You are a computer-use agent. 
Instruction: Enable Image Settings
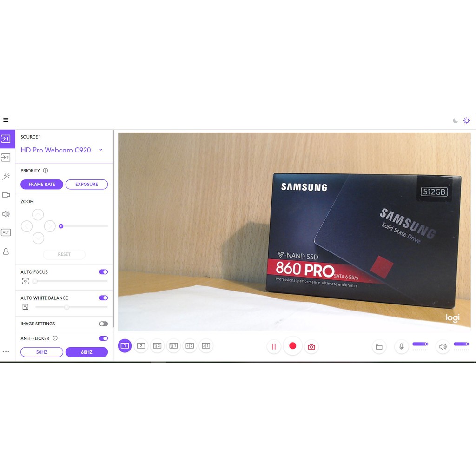pyautogui.click(x=103, y=324)
